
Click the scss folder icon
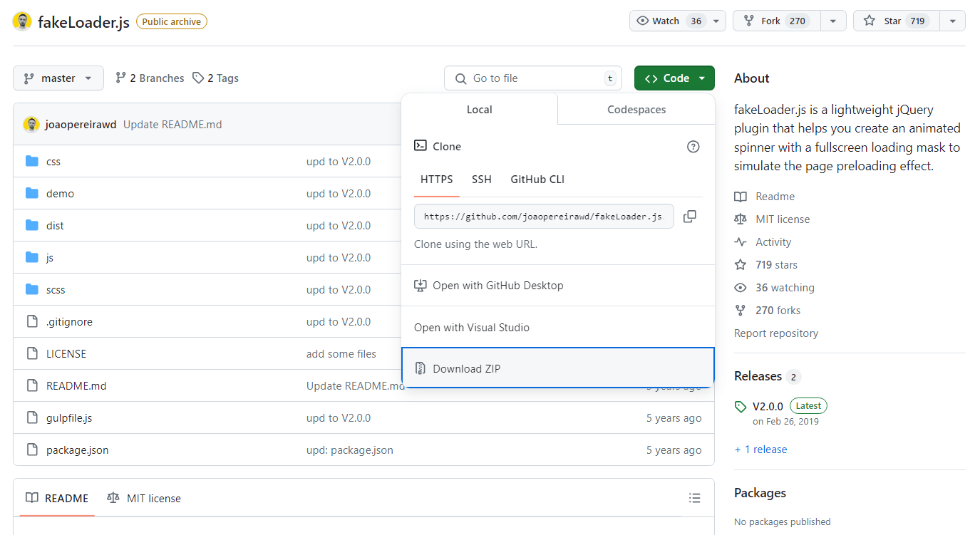(31, 289)
